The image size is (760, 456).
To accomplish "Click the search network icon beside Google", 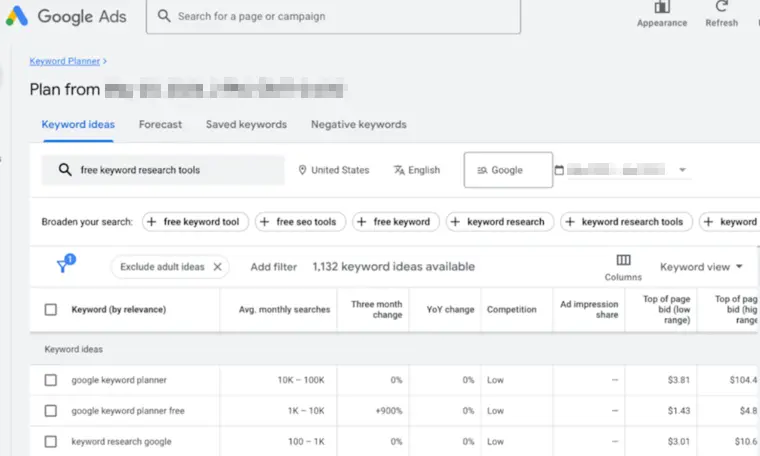I will (482, 170).
